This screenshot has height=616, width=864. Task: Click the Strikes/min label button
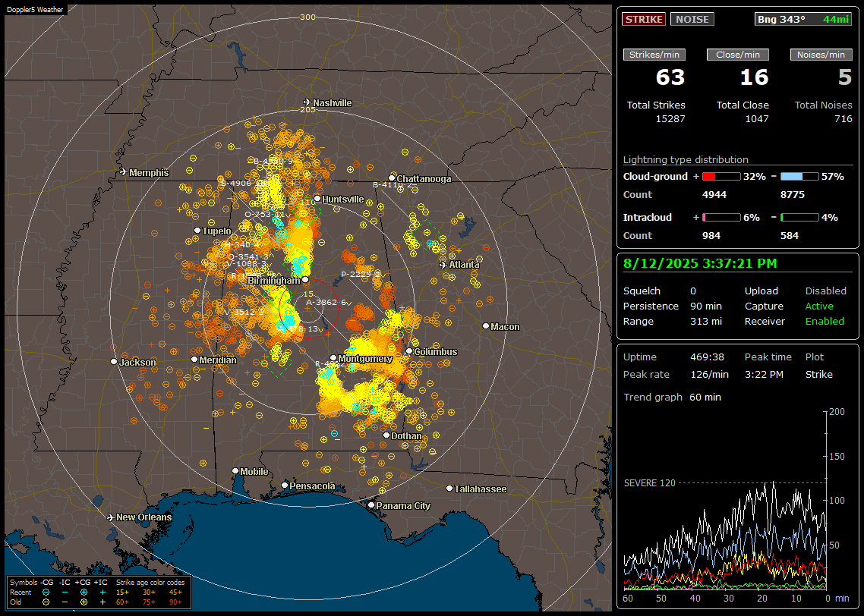pyautogui.click(x=654, y=55)
